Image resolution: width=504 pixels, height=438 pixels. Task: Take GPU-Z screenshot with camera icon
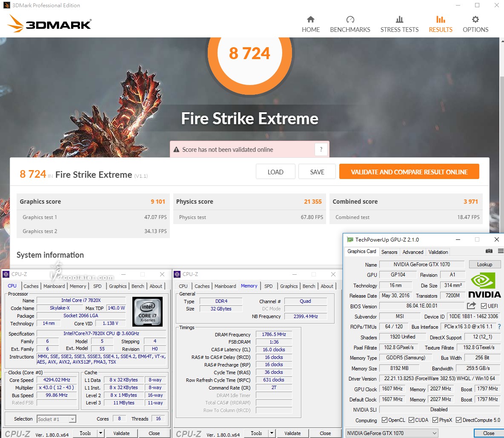click(x=489, y=251)
